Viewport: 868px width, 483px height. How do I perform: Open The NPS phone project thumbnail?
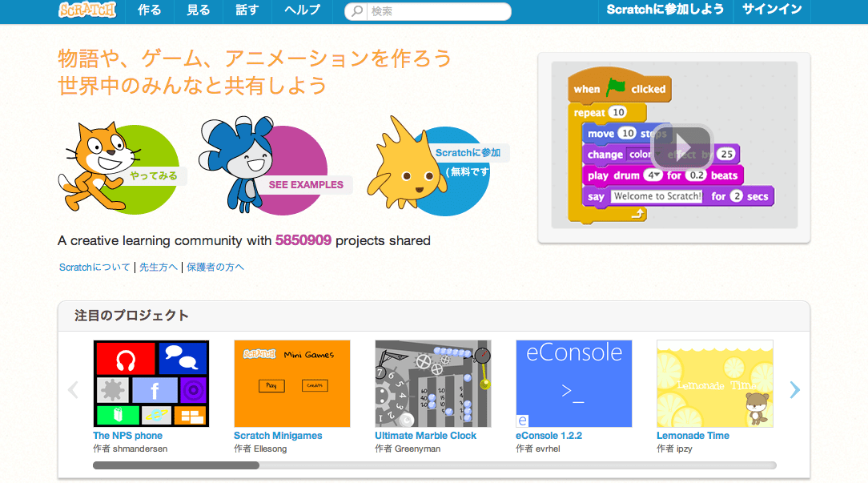(151, 384)
